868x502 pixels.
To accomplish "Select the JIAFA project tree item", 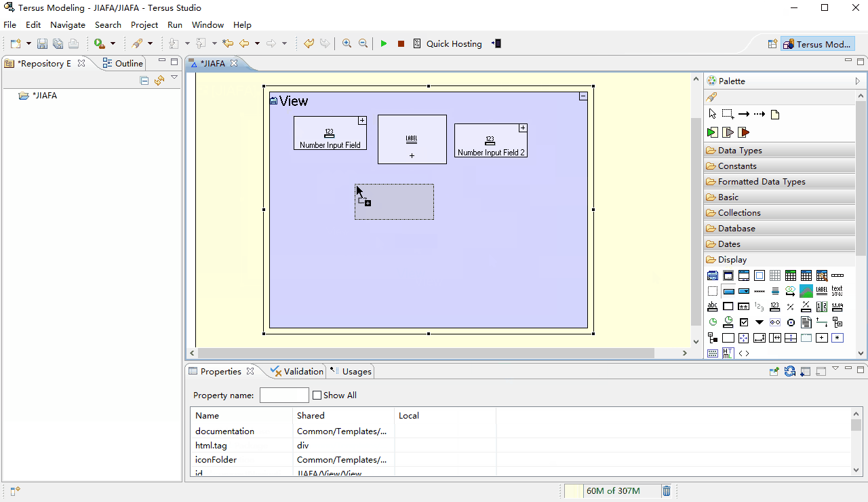I will coord(39,96).
